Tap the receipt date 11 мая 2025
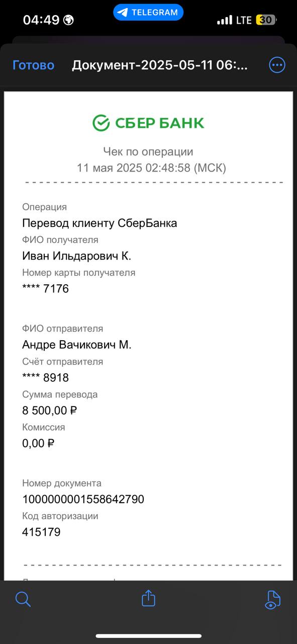The width and height of the screenshot is (297, 644). 110,168
